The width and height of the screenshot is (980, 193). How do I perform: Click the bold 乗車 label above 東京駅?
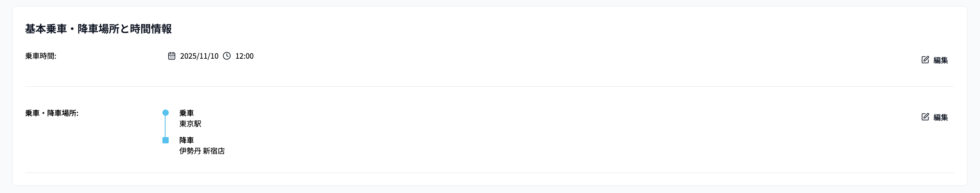coord(186,113)
